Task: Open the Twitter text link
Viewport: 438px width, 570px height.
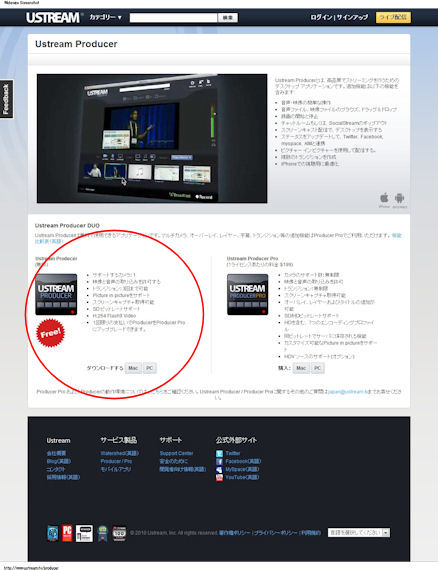Action: tap(233, 453)
